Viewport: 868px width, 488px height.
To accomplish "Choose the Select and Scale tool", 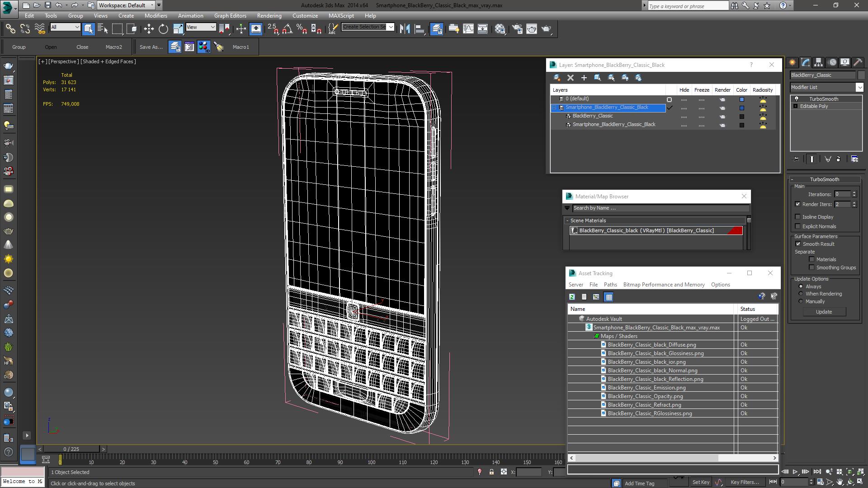I will coord(178,29).
